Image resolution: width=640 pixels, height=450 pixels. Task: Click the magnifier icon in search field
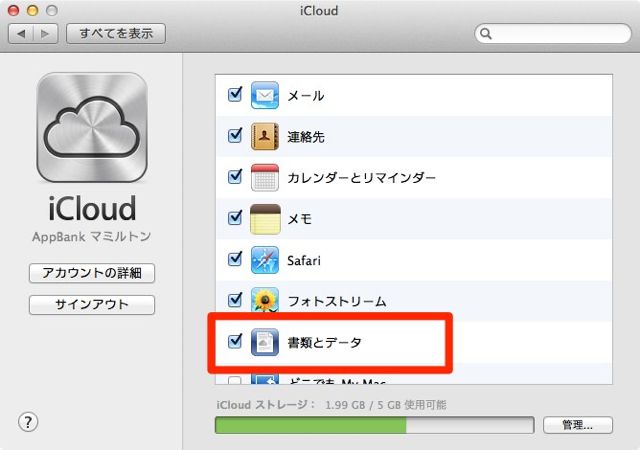(486, 33)
